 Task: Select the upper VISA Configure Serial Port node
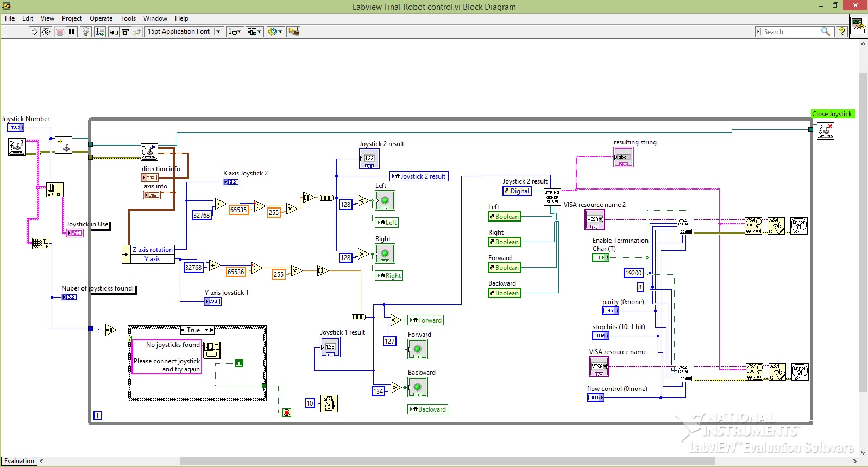pyautogui.click(x=685, y=226)
